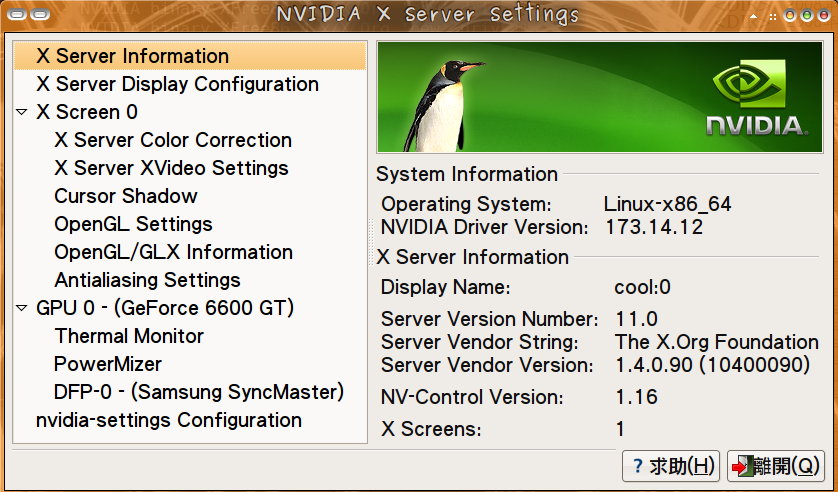
Task: Open X Server XVideo Settings
Action: tap(172, 168)
